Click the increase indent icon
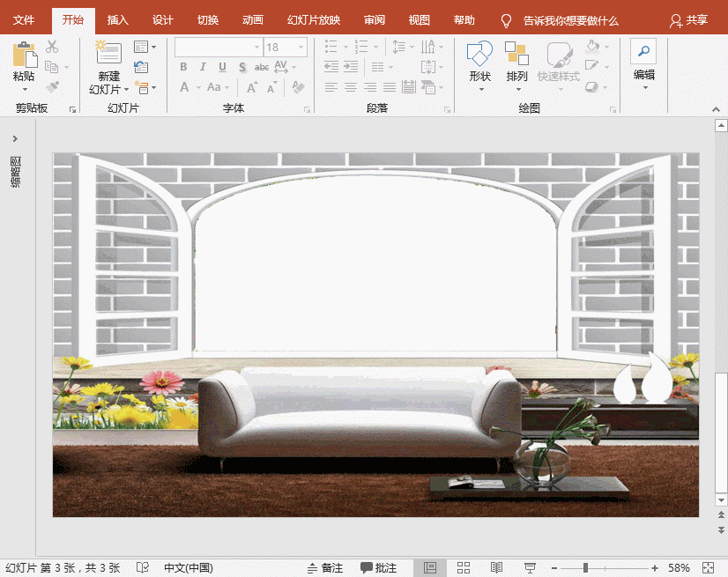Screen dimensions: 728x577 pos(351,67)
